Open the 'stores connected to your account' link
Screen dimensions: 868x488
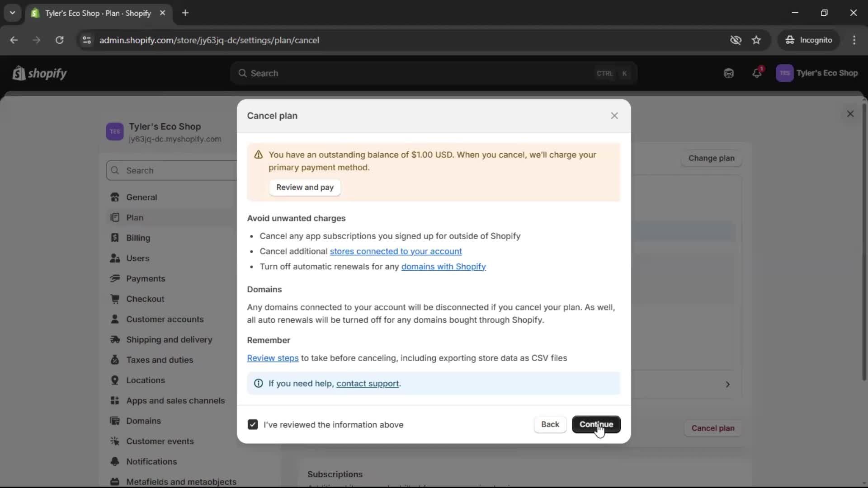click(x=396, y=251)
